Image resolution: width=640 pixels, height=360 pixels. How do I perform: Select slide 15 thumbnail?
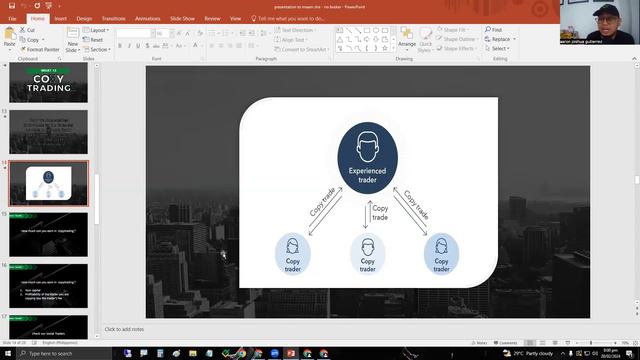[48, 234]
